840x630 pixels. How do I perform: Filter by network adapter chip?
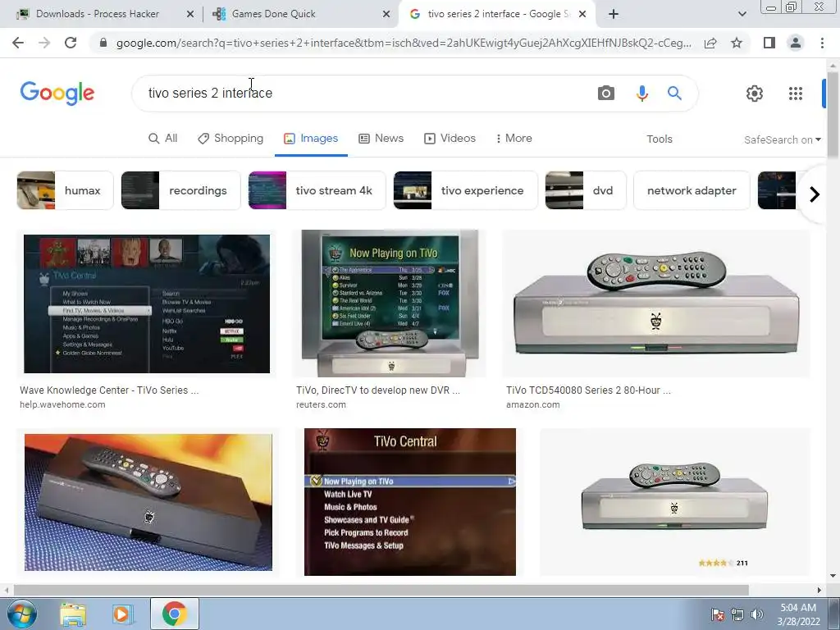pyautogui.click(x=692, y=190)
